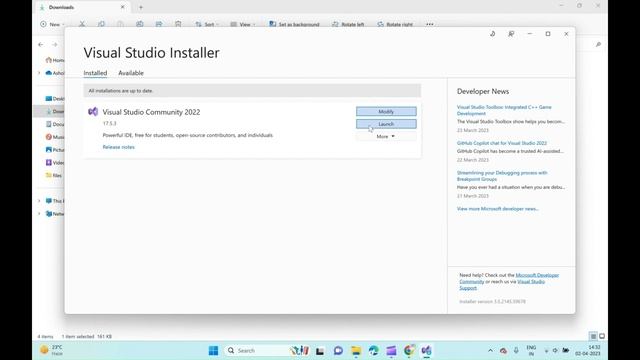Image resolution: width=640 pixels, height=360 pixels.
Task: Open Visual Studio Toolbox C++ Game Development article
Action: (504, 110)
